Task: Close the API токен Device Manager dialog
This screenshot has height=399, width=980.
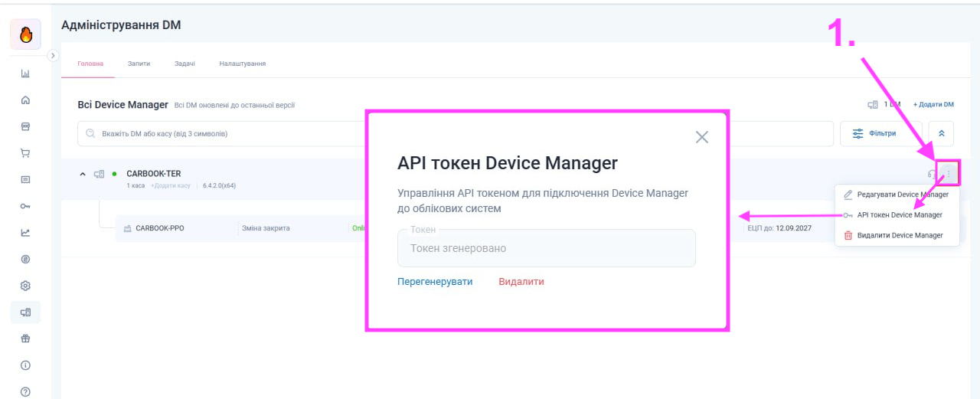Action: click(701, 137)
